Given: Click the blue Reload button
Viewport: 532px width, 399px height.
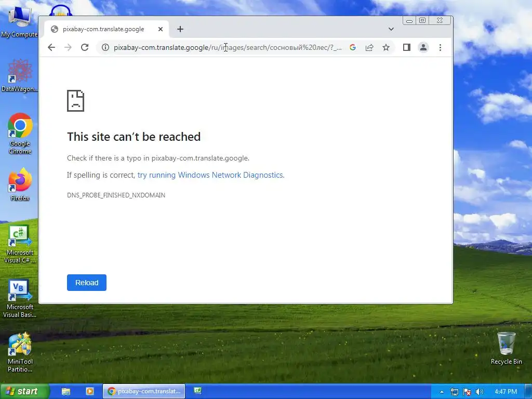Looking at the screenshot, I should 87,283.
